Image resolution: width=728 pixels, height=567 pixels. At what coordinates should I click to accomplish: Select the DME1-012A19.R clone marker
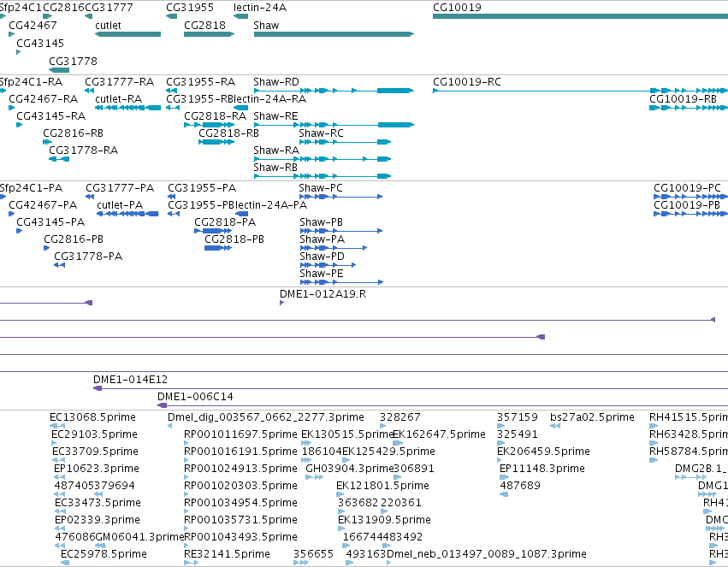(x=281, y=303)
